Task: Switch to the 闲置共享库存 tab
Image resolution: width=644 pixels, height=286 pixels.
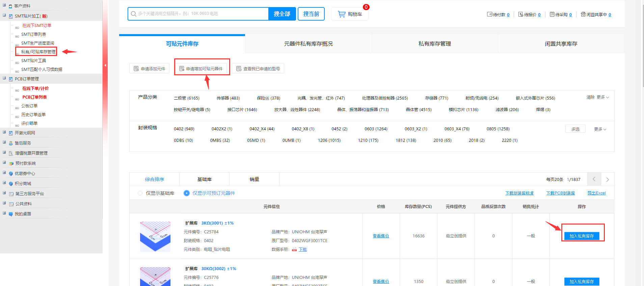Action: (x=561, y=44)
